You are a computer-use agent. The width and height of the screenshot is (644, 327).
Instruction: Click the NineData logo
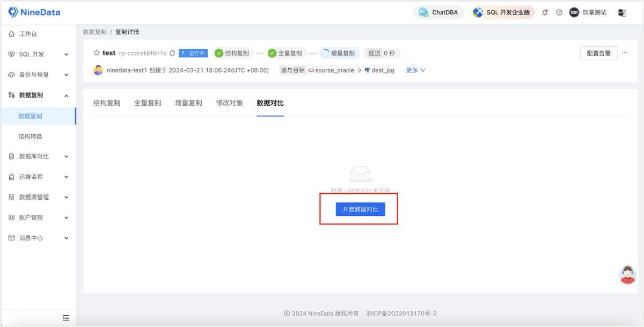pyautogui.click(x=34, y=12)
